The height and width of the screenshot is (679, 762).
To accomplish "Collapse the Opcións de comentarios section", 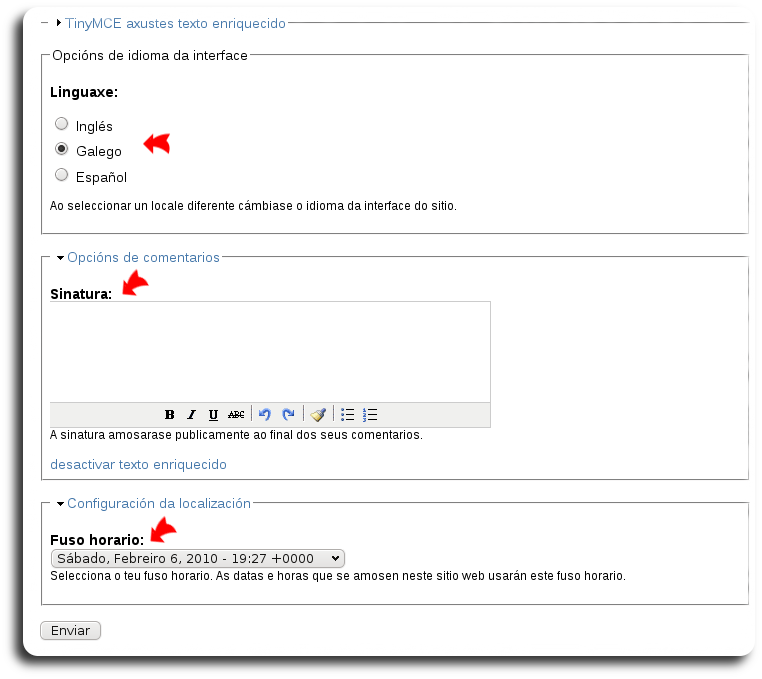I will click(x=143, y=258).
